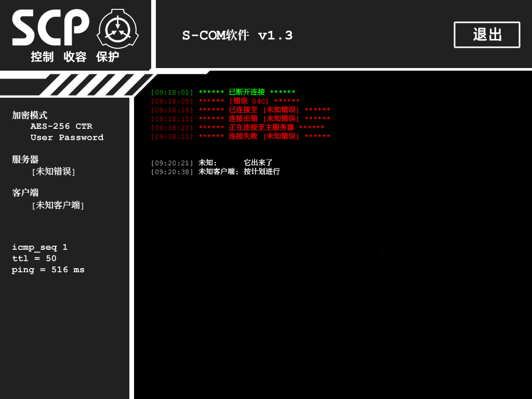Image resolution: width=532 pixels, height=399 pixels.
Task: Click the ttl = 50 line
Action: pyautogui.click(x=34, y=259)
